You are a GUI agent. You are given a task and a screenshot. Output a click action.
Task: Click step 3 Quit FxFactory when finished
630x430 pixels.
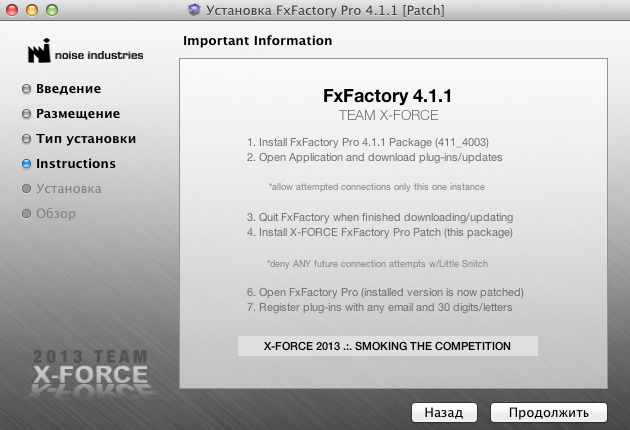(380, 217)
